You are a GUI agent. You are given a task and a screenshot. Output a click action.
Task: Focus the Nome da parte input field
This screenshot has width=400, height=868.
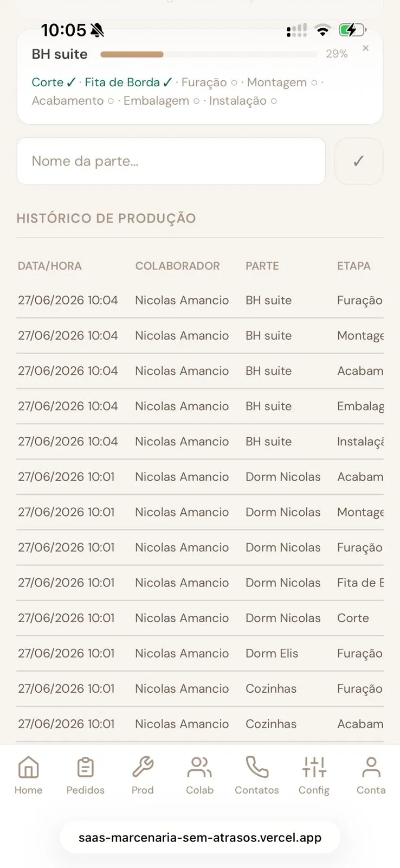[171, 161]
